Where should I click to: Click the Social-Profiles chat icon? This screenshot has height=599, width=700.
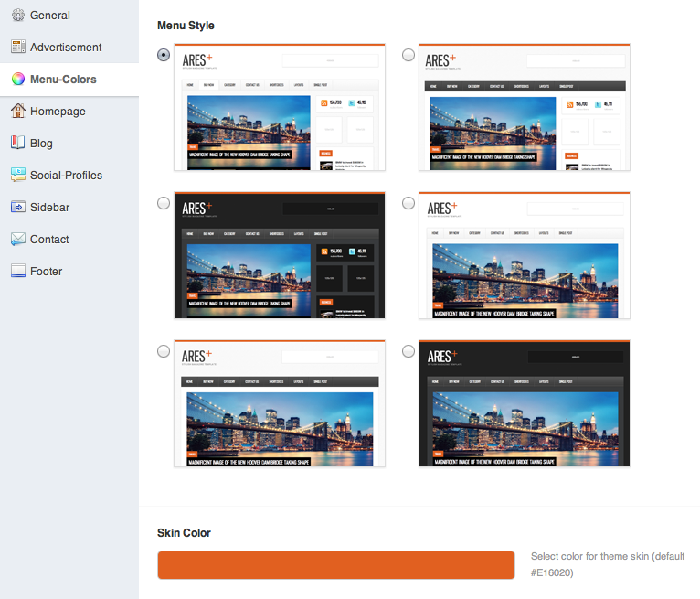point(18,175)
